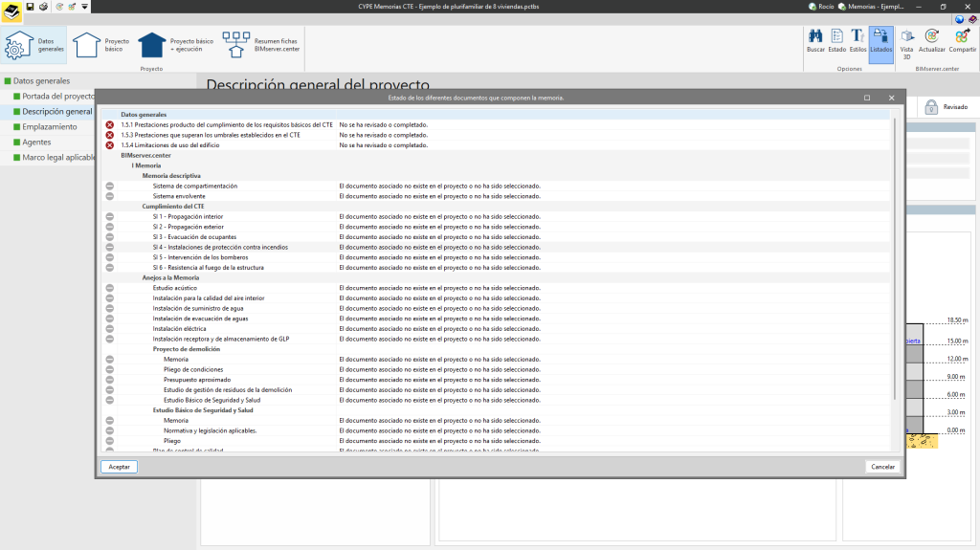Click gray icon beside Instalación eléctrica
980x550 pixels.
pos(109,329)
